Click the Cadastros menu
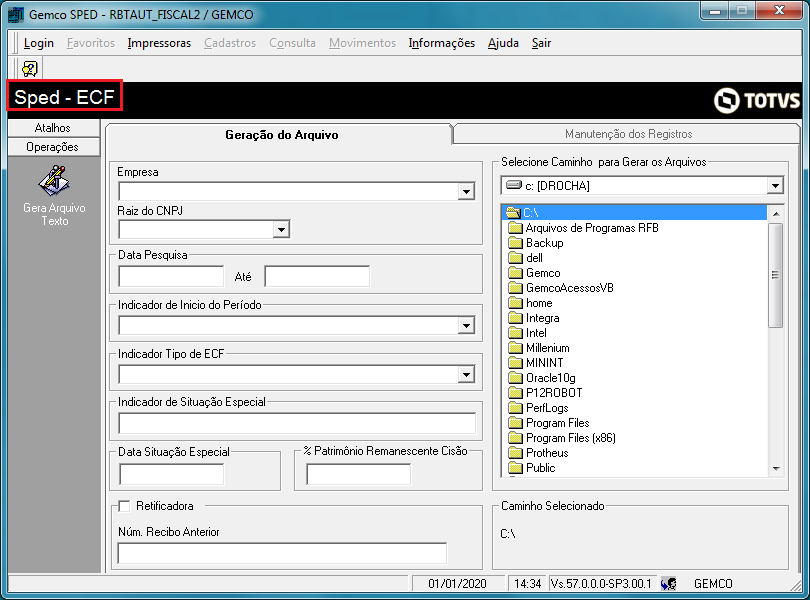The height and width of the screenshot is (601, 810). 230,43
